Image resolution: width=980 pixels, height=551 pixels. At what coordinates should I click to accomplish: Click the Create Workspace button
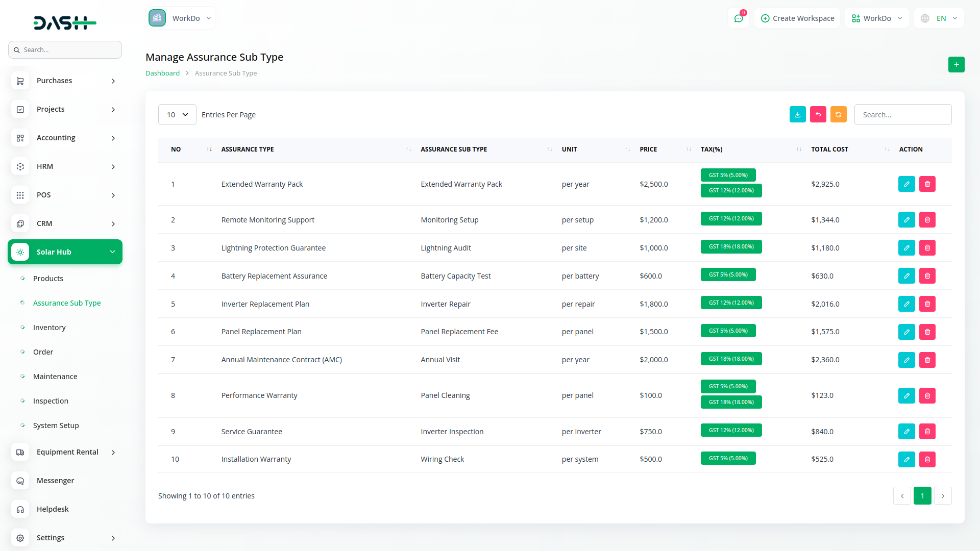point(797,18)
